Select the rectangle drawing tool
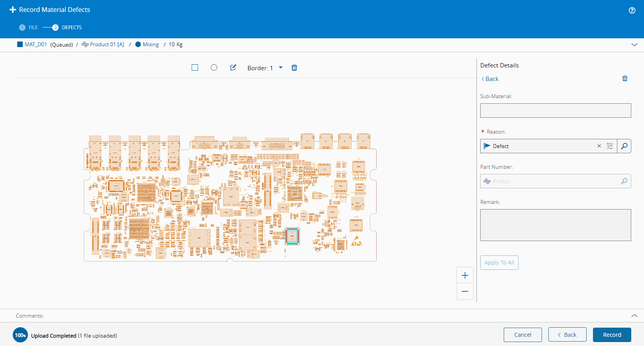Image resolution: width=644 pixels, height=346 pixels. (195, 67)
